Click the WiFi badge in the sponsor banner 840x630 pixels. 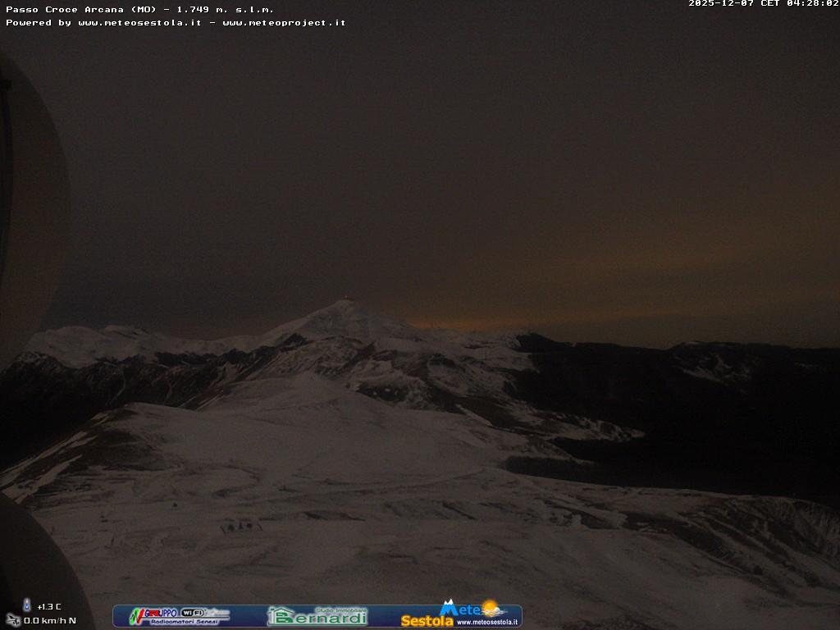pyautogui.click(x=194, y=612)
